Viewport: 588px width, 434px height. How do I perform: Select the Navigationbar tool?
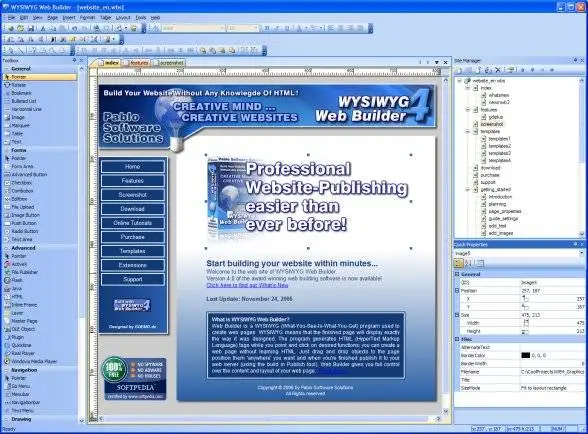tap(26, 402)
